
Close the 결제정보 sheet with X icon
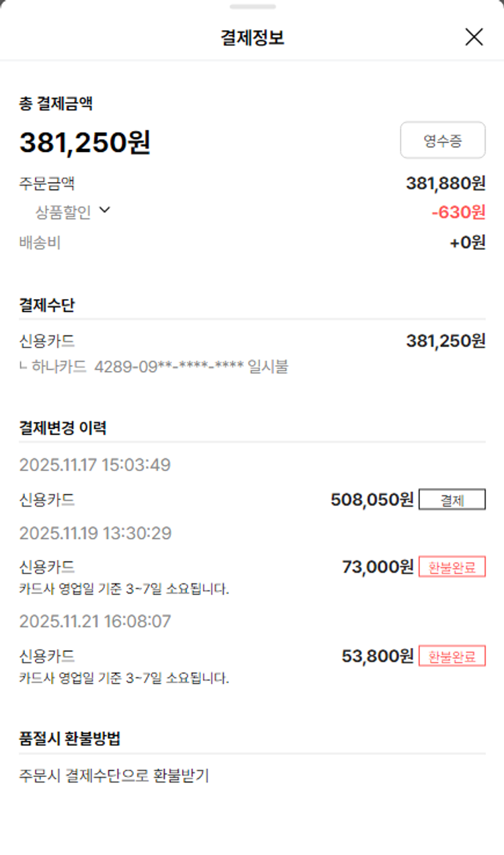pos(474,38)
